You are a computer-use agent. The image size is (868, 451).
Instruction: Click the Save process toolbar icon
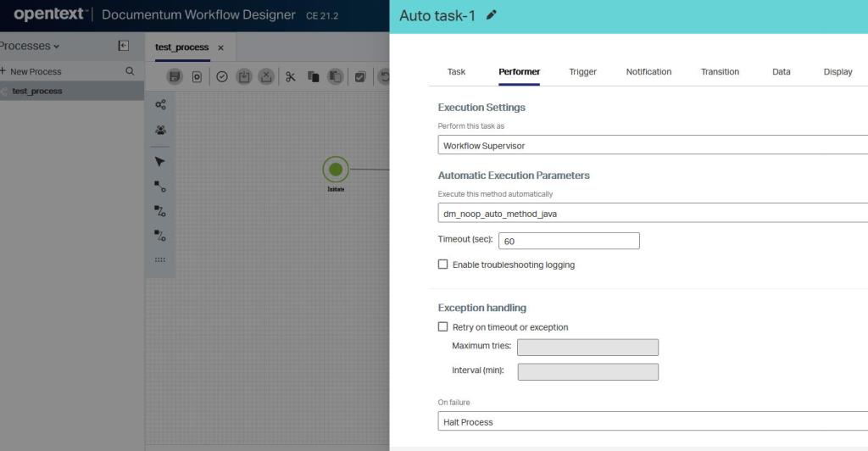(175, 76)
